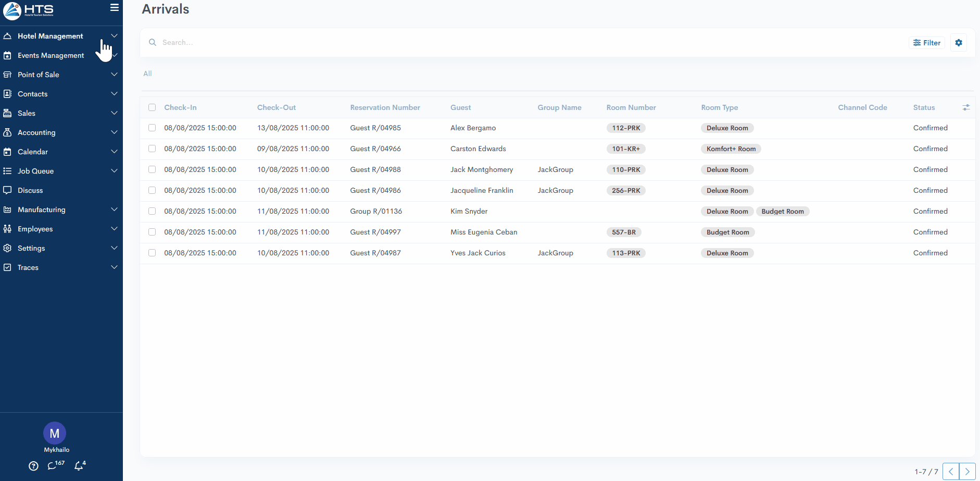Open notifications bell icon
980x481 pixels.
tap(79, 465)
